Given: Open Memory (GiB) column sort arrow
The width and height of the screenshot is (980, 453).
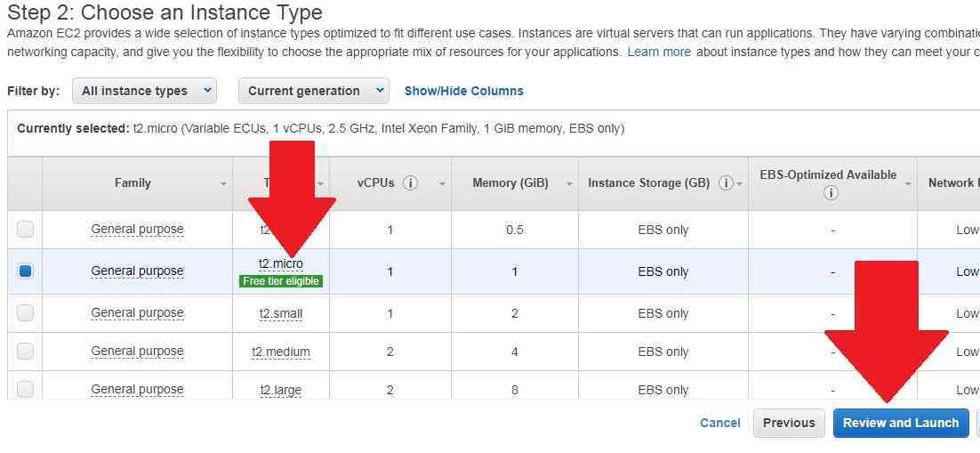Looking at the screenshot, I should click(x=569, y=184).
